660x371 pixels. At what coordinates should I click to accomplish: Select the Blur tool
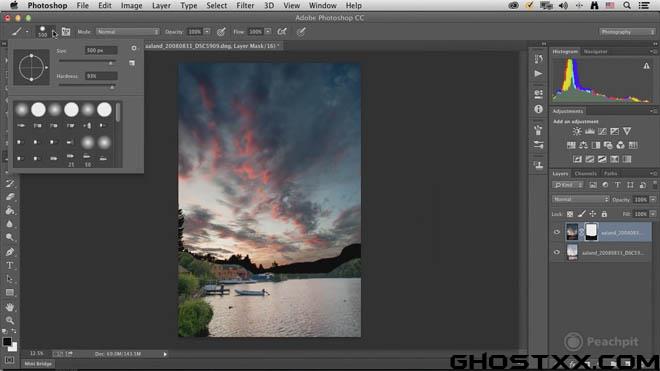(x=10, y=224)
